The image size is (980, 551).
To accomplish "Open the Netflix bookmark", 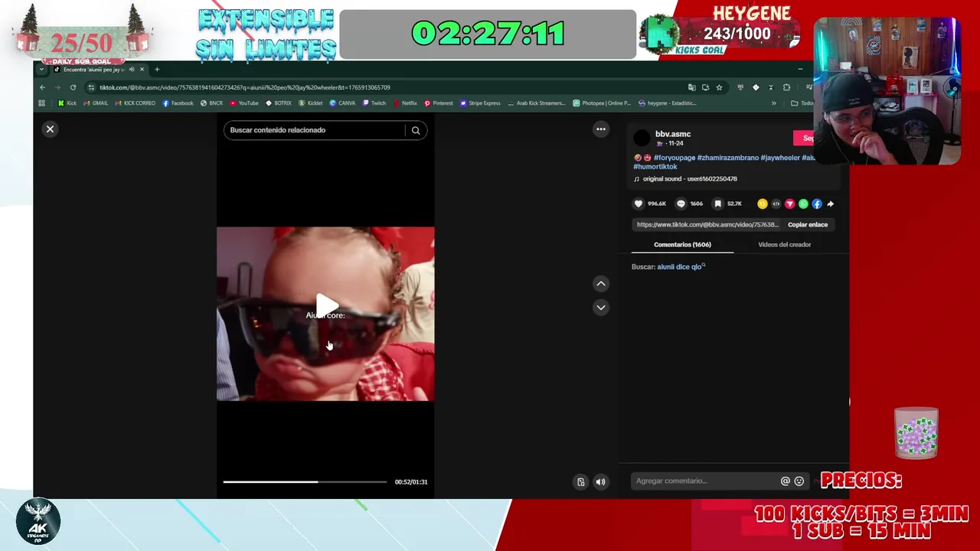I will click(405, 103).
